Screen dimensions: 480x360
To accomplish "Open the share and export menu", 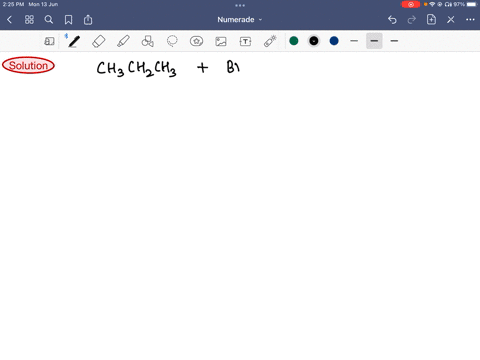I will pyautogui.click(x=88, y=20).
